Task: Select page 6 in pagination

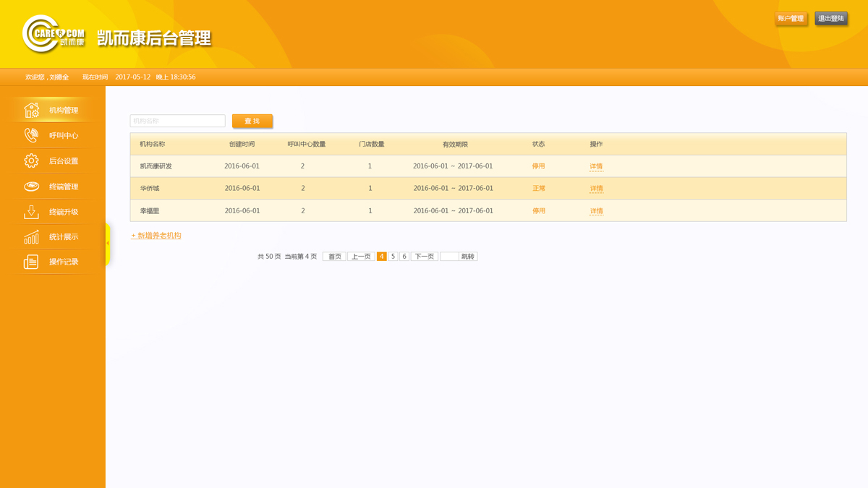Action: [404, 257]
